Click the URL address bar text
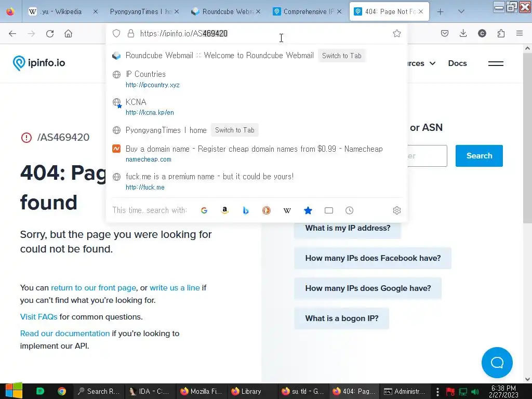Viewport: 532px width, 399px height. click(x=183, y=33)
